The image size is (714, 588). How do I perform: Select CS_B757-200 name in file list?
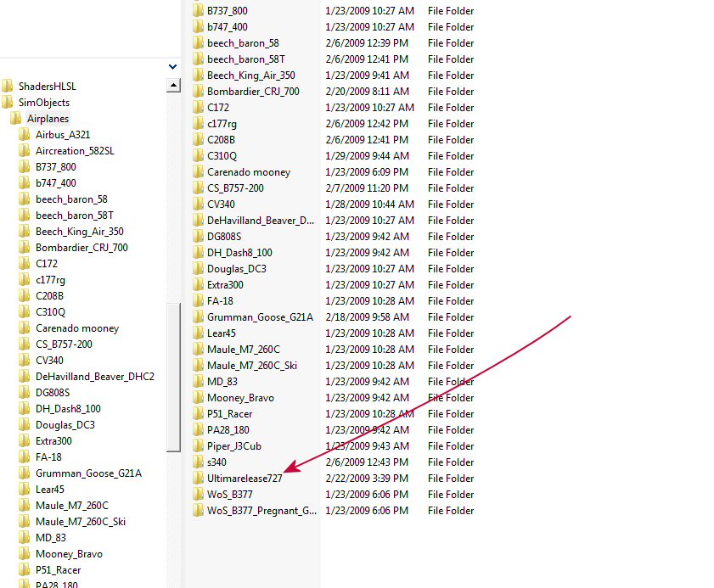pyautogui.click(x=235, y=188)
